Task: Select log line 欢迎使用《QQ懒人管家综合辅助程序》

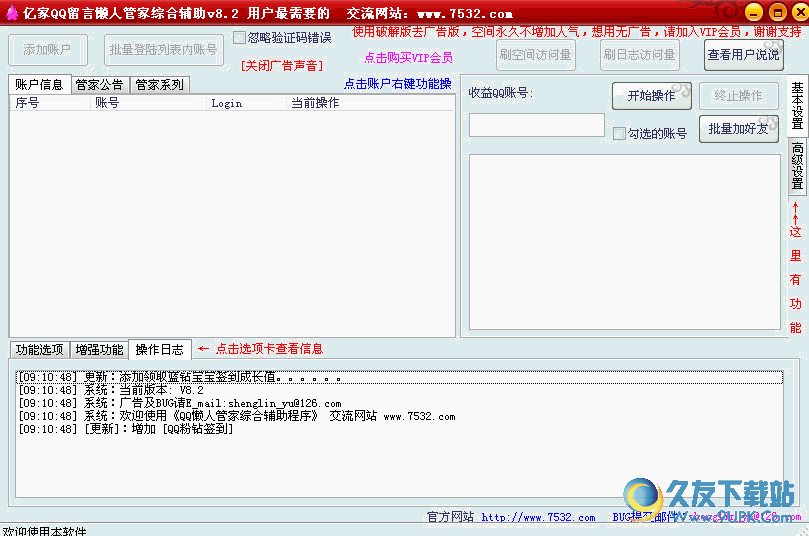Action: point(399,416)
